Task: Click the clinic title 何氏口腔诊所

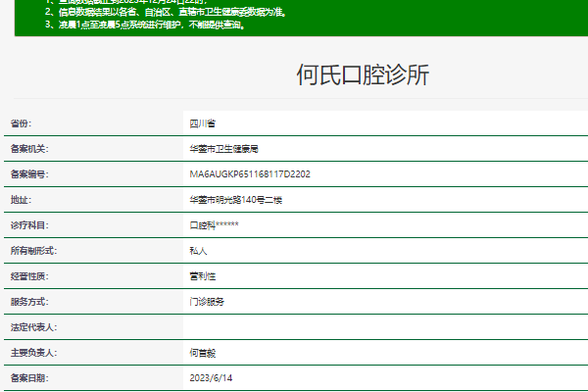Action: [x=363, y=75]
